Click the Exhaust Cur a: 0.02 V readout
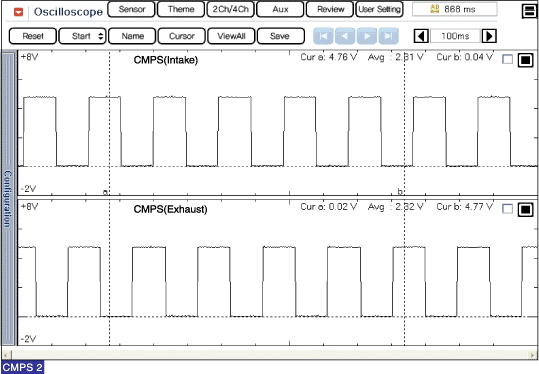The height and width of the screenshot is (374, 539). [329, 207]
